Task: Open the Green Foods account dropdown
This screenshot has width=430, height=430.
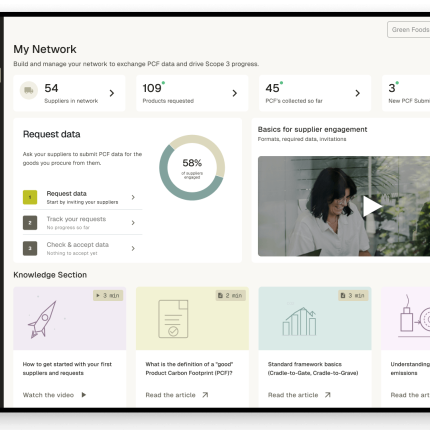Action: pos(409,30)
